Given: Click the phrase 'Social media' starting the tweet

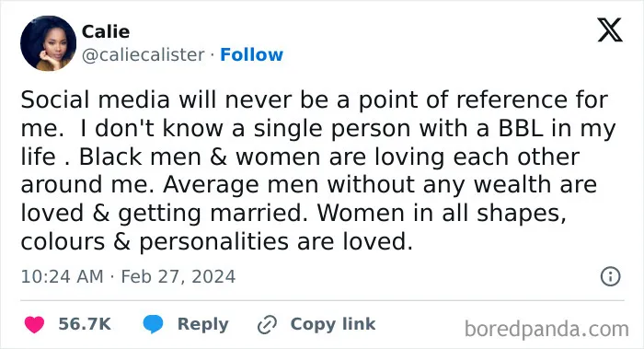Looking at the screenshot, I should pos(96,99).
